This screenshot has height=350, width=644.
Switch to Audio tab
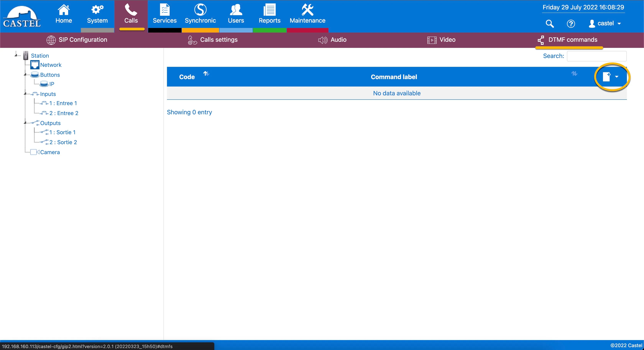[332, 40]
